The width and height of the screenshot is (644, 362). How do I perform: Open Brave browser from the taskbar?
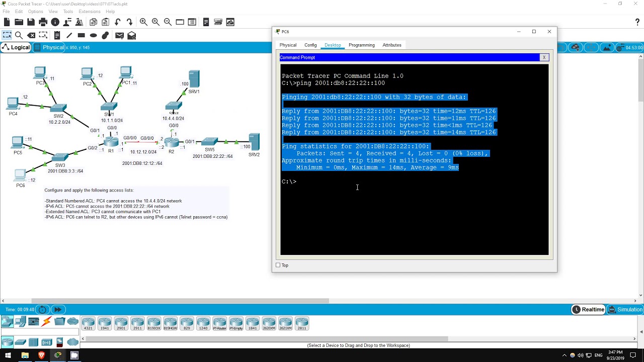tap(41, 355)
